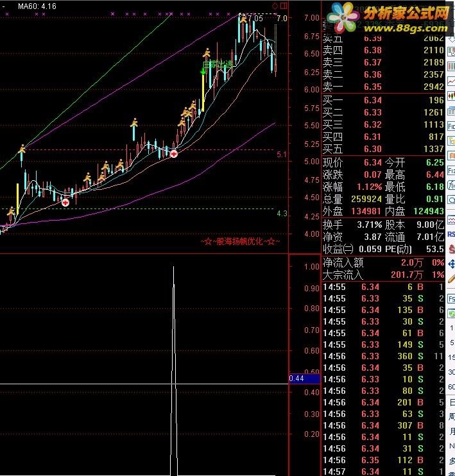Screen dimensions: 455x476
Task: Select the 14:56 trade row with volume 360
Action: 384,356
